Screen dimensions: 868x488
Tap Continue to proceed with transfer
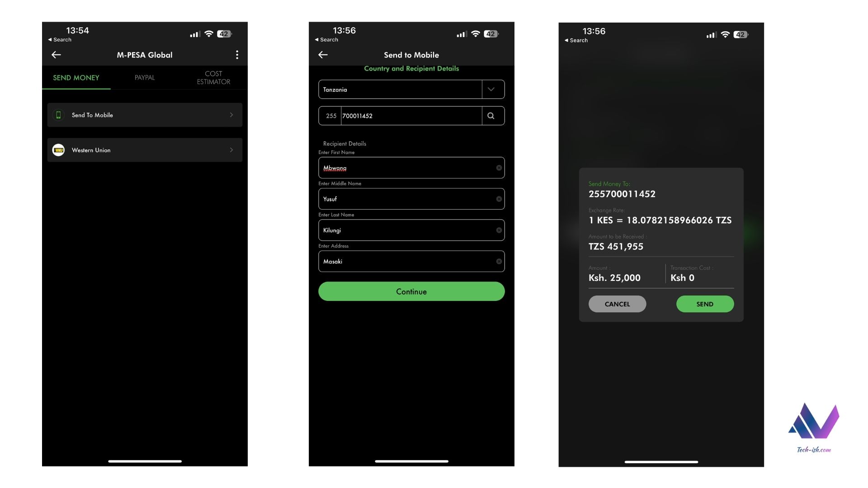coord(411,291)
